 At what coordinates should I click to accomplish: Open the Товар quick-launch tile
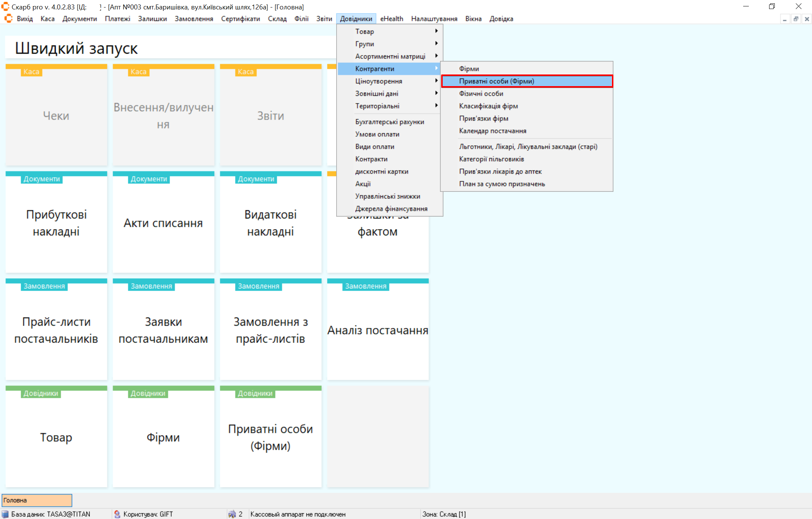[x=56, y=437]
